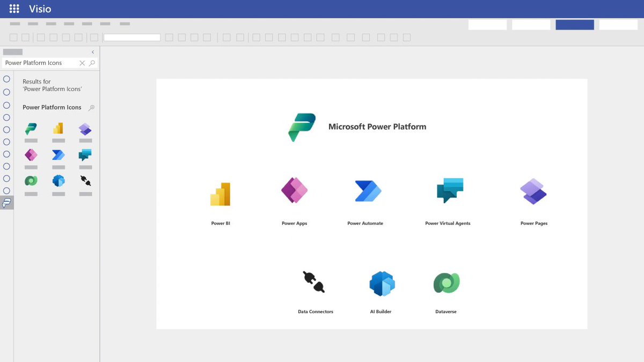Select Power BI shape in stencil panel

click(x=58, y=128)
